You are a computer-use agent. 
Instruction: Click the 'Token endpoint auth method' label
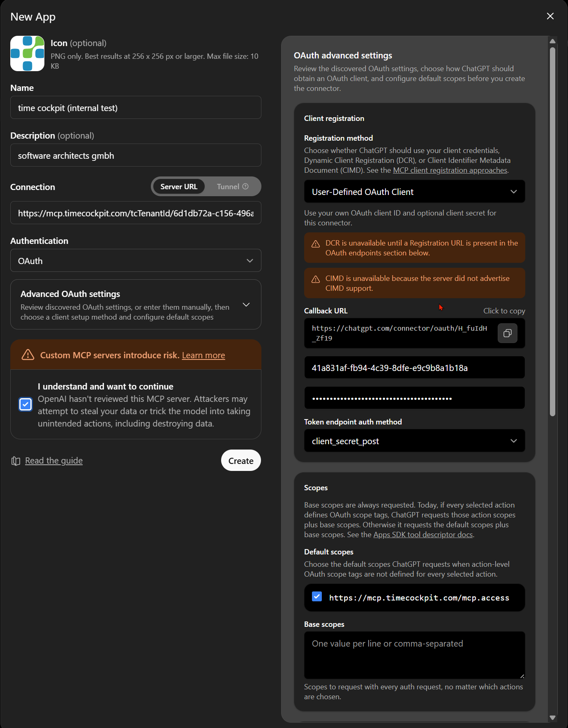click(x=353, y=422)
